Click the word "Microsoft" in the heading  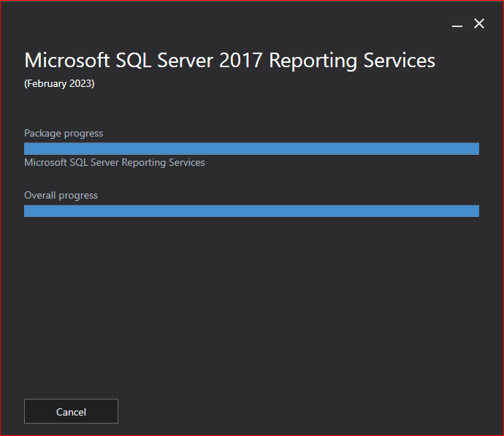point(66,60)
